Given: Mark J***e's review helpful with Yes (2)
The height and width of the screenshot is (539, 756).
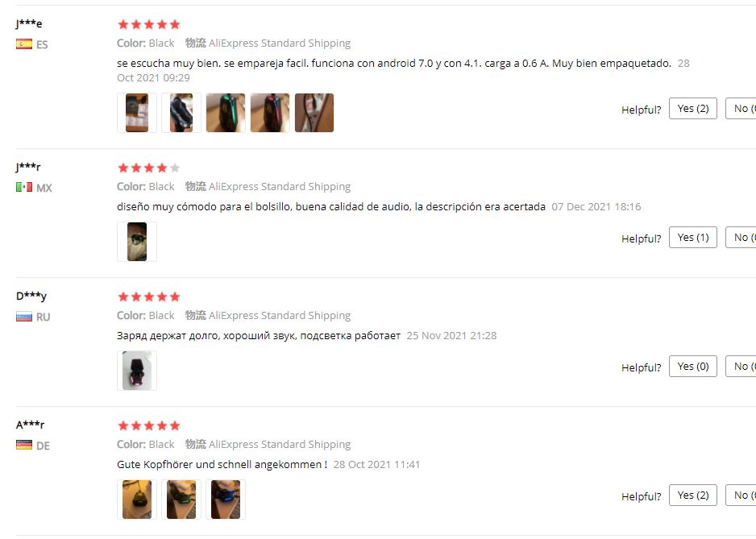Looking at the screenshot, I should tap(693, 109).
